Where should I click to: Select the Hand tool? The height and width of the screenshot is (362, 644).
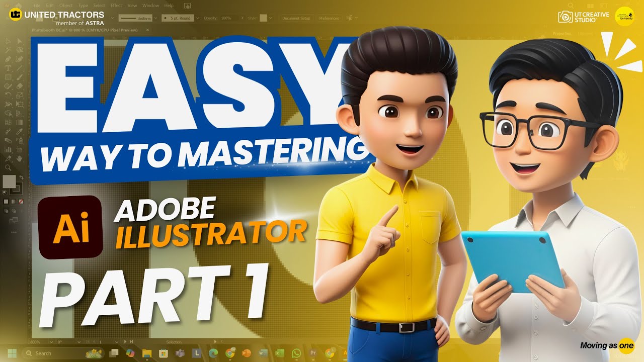coord(19,159)
